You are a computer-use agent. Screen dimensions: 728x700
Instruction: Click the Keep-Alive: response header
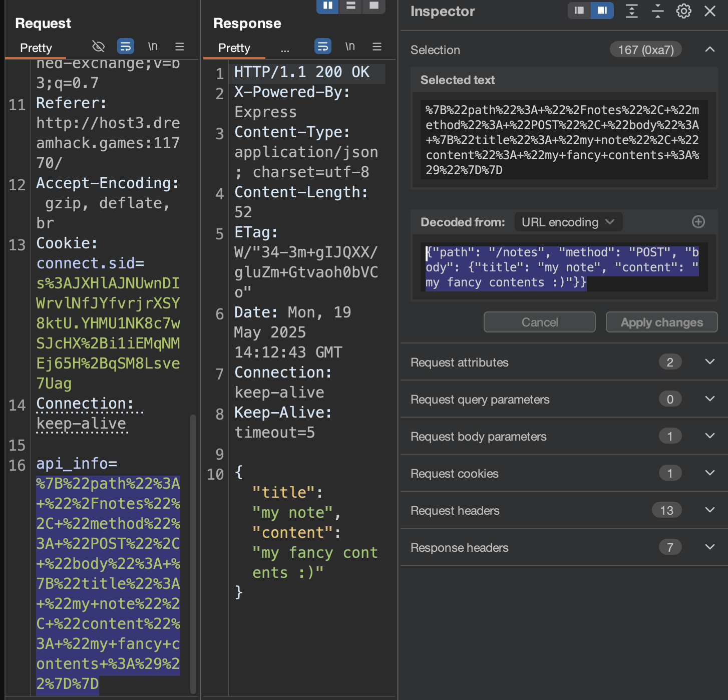point(283,413)
